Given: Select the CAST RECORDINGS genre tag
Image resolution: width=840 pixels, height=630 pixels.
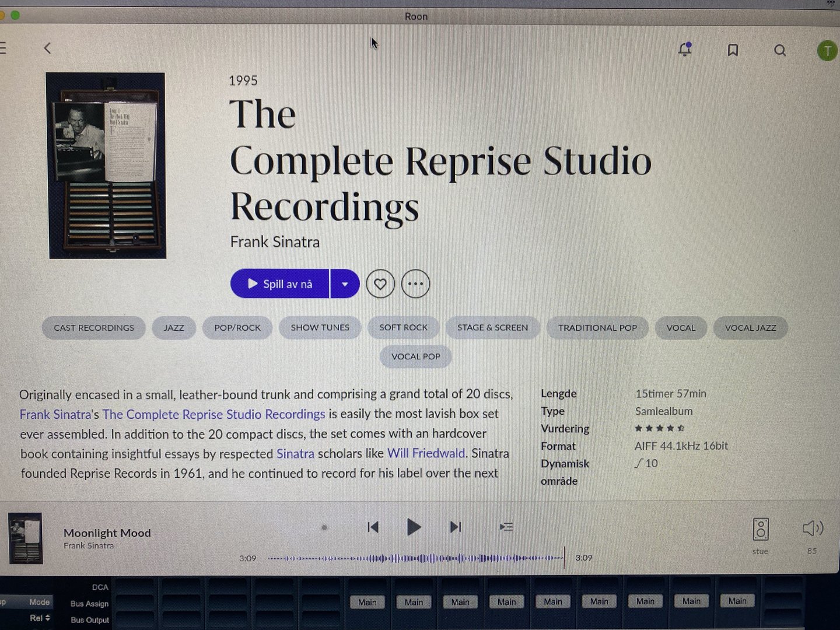Looking at the screenshot, I should [x=94, y=328].
